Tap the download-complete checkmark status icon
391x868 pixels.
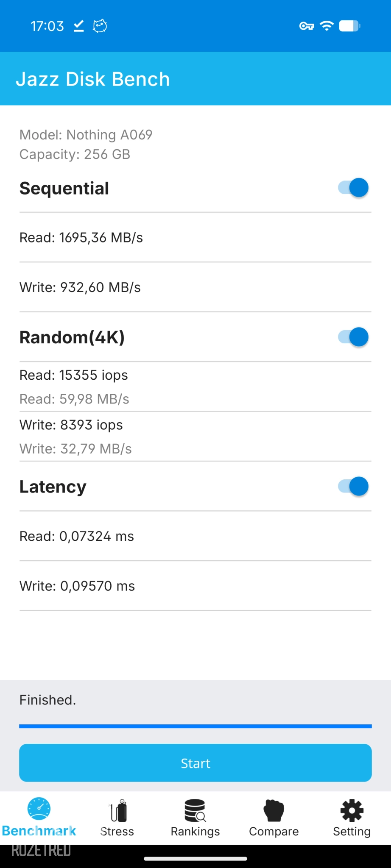[x=78, y=26]
